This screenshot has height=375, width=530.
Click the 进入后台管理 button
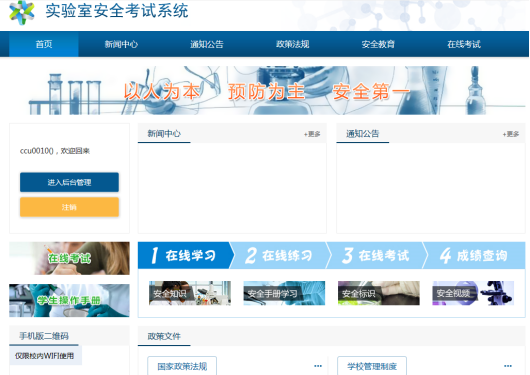(69, 182)
